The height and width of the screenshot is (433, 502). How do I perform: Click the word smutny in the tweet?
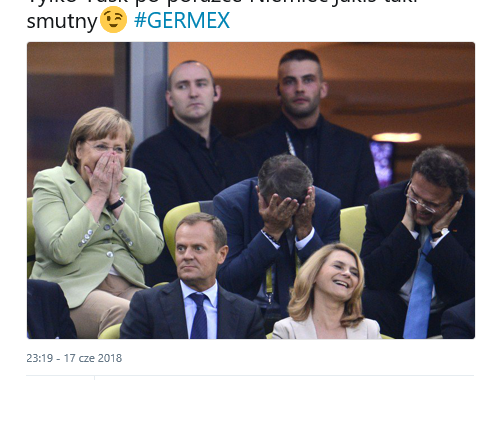pos(62,21)
